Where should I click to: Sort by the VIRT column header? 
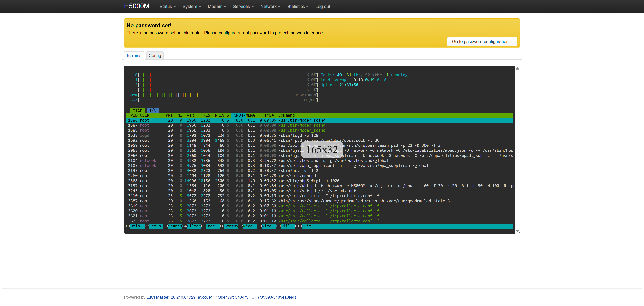191,115
